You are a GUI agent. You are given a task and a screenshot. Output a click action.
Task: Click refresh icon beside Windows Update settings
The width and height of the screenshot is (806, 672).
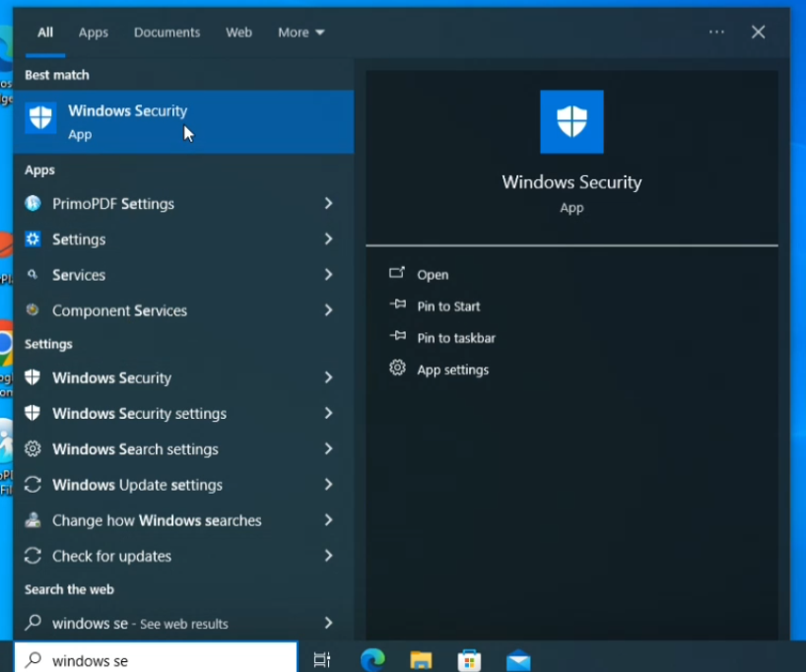click(x=33, y=485)
